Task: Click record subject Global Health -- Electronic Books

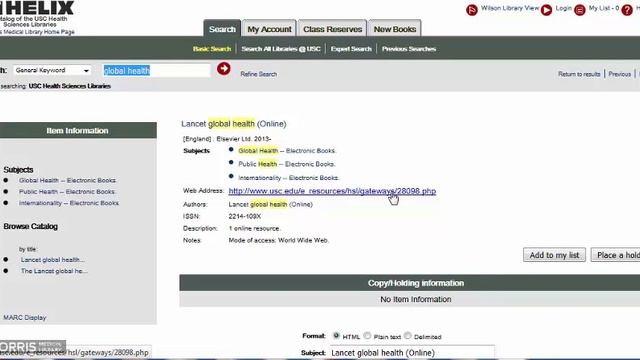Action: click(x=287, y=151)
